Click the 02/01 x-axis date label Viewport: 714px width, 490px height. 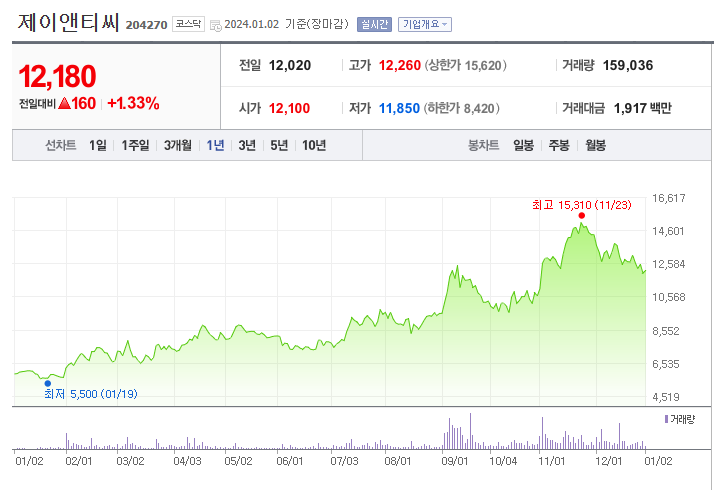78,461
